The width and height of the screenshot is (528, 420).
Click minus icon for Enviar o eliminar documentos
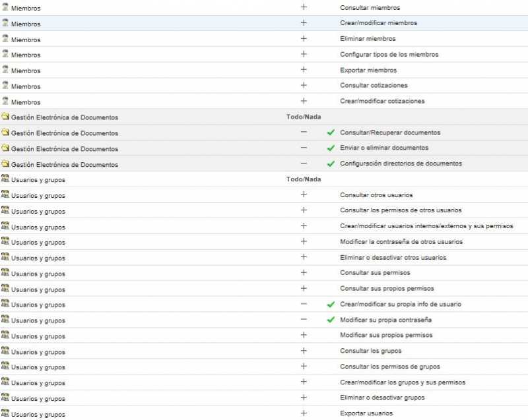click(x=304, y=148)
